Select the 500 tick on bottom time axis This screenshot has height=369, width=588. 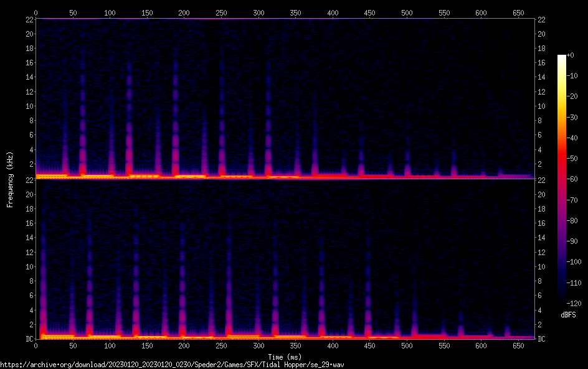coord(407,346)
